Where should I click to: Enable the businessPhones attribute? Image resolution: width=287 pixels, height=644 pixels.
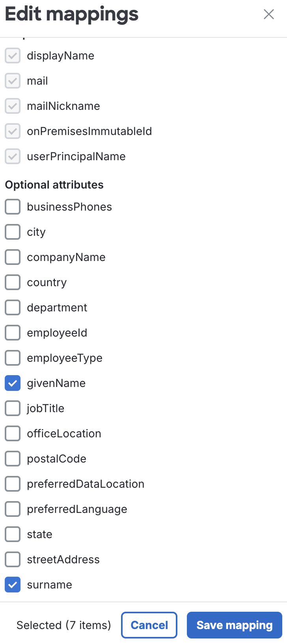(x=13, y=207)
